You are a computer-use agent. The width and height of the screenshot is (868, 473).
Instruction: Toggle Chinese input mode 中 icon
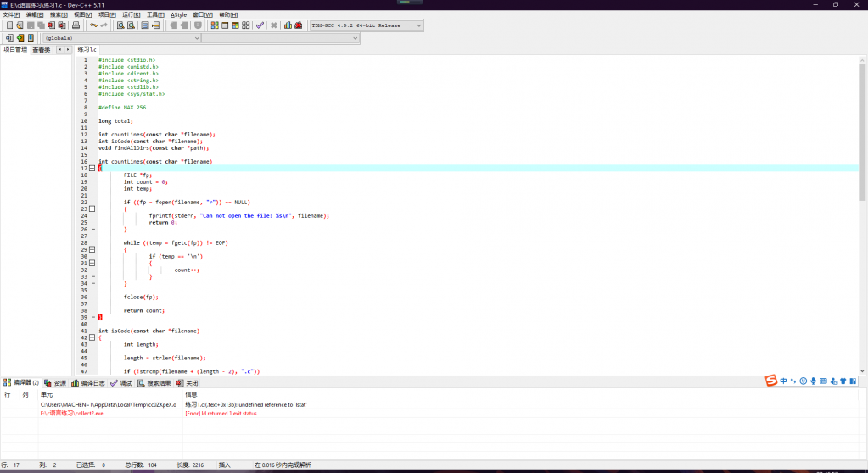click(x=783, y=381)
